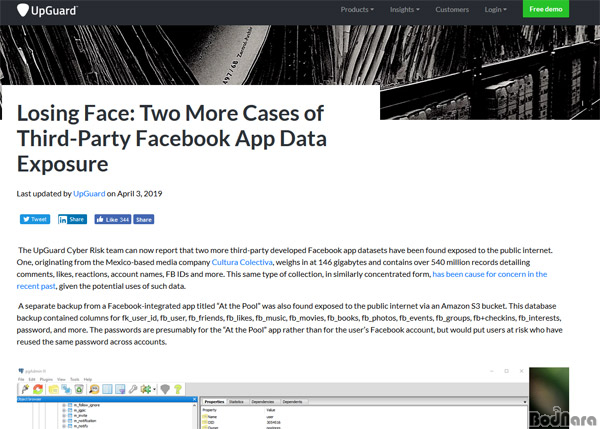Open the pgAdmin Help menu
Screen dimensions: 600x429
click(x=88, y=379)
